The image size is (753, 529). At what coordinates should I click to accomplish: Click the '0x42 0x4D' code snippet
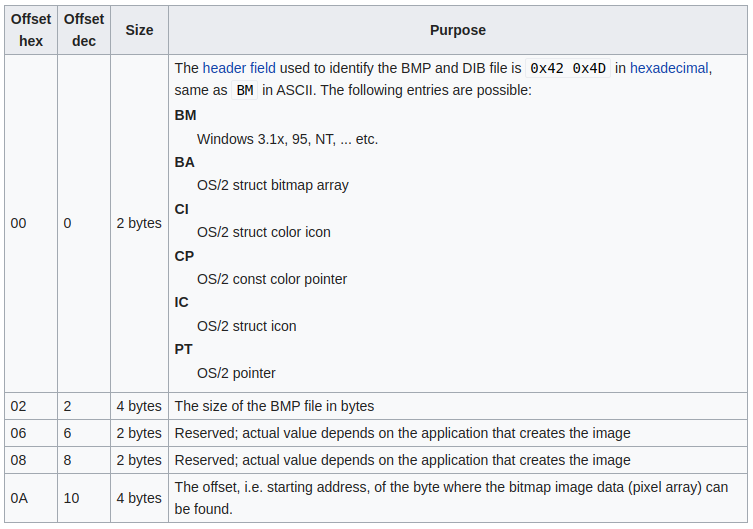click(x=568, y=68)
